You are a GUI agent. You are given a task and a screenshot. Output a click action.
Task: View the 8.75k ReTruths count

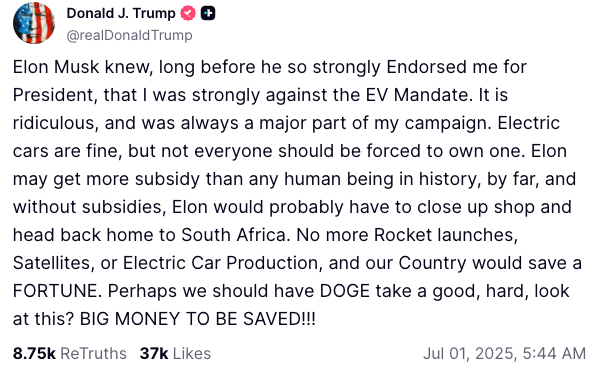pos(34,353)
